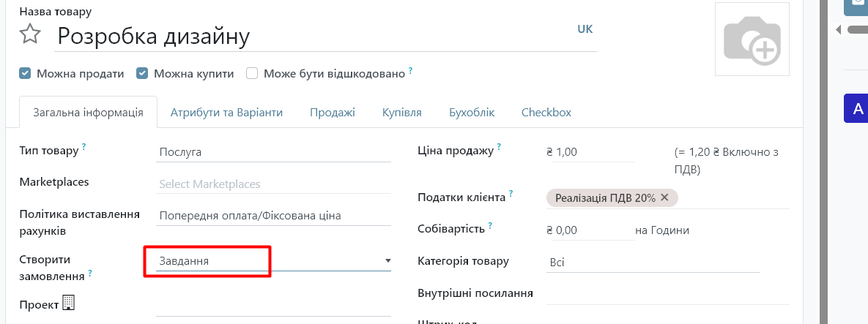Viewport: 868px width, 324px height.
Task: Switch to the Атрибути та Варіанти tab
Action: point(226,113)
